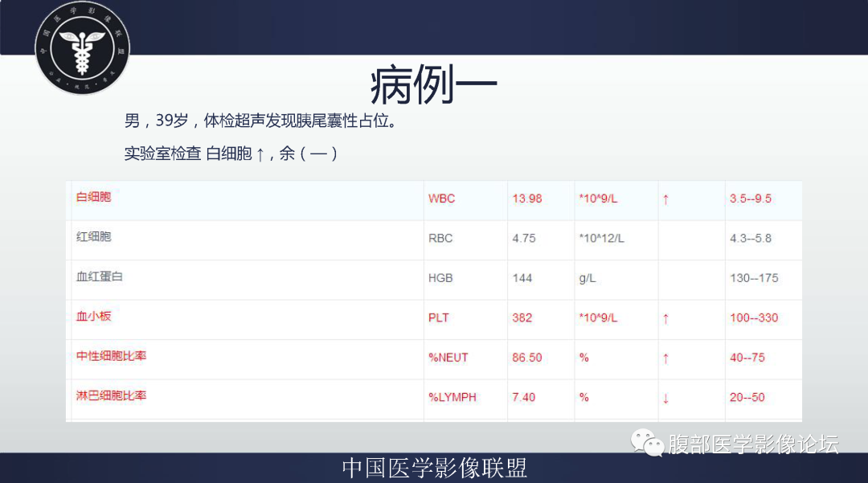Click the value 86.50
This screenshot has width=868, height=483.
click(527, 358)
